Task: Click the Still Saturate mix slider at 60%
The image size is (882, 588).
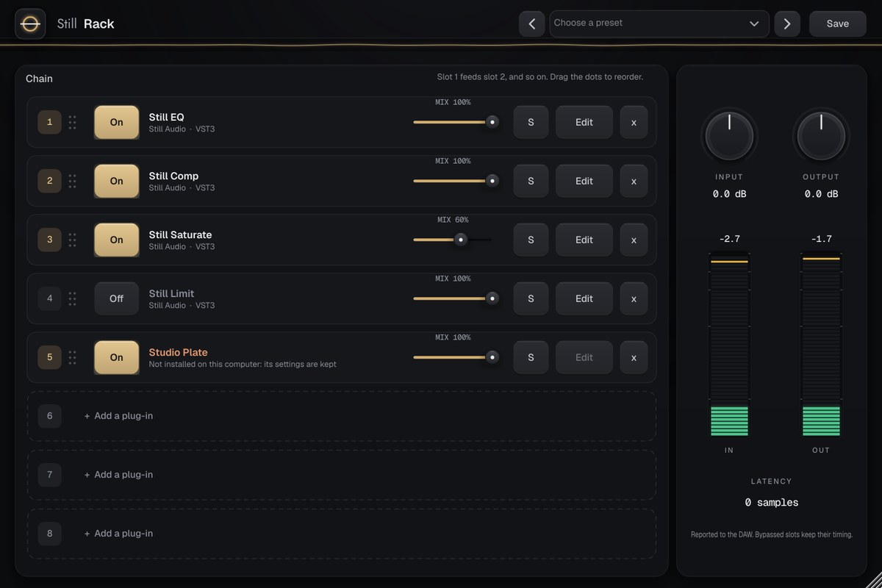Action: [453, 240]
